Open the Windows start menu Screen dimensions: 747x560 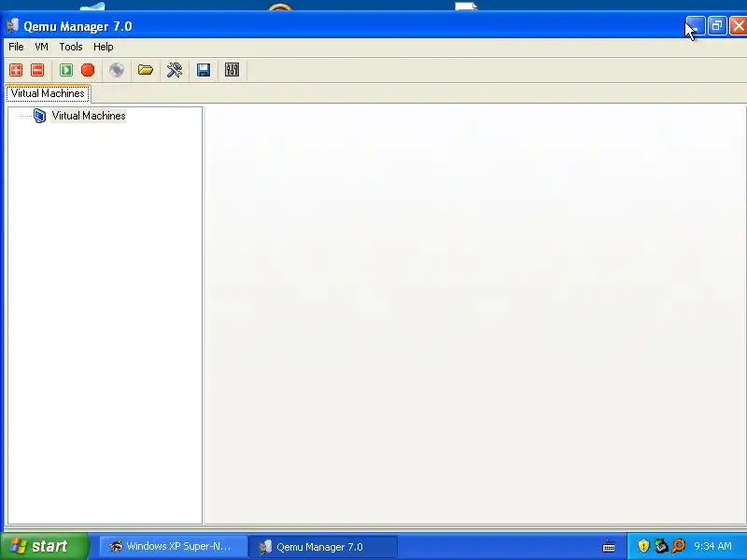[44, 546]
